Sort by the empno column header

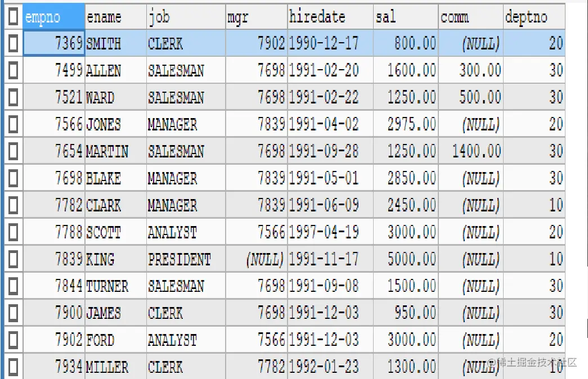pyautogui.click(x=54, y=16)
